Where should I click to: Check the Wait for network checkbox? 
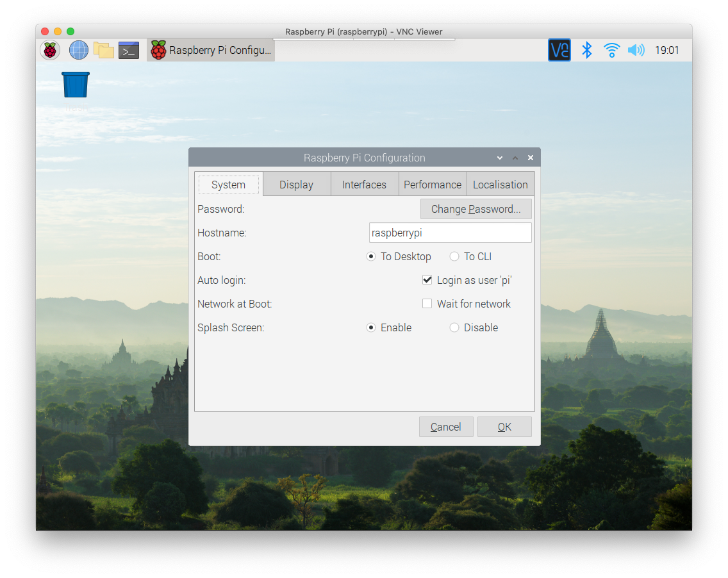(x=427, y=303)
